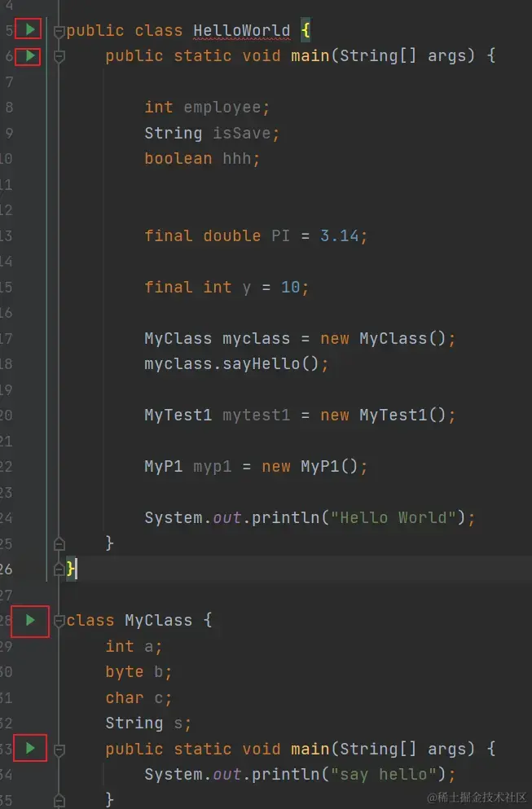This screenshot has height=809, width=532.
Task: Place cursor on 'employee' variable
Action: coord(222,108)
